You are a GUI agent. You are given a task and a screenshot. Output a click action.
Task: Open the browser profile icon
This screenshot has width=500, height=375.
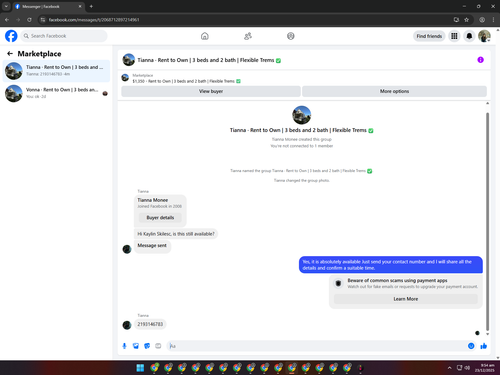click(x=482, y=20)
